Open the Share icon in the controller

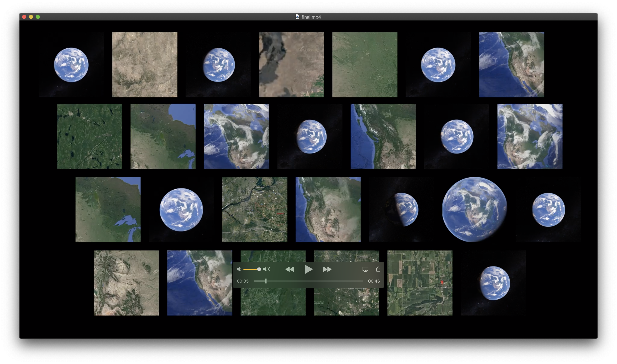tap(378, 269)
